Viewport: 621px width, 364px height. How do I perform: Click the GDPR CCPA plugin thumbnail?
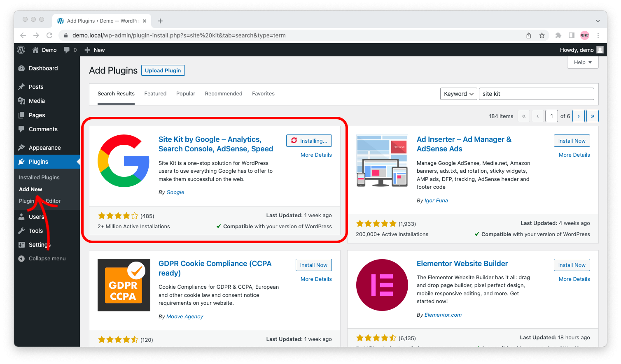point(124,285)
